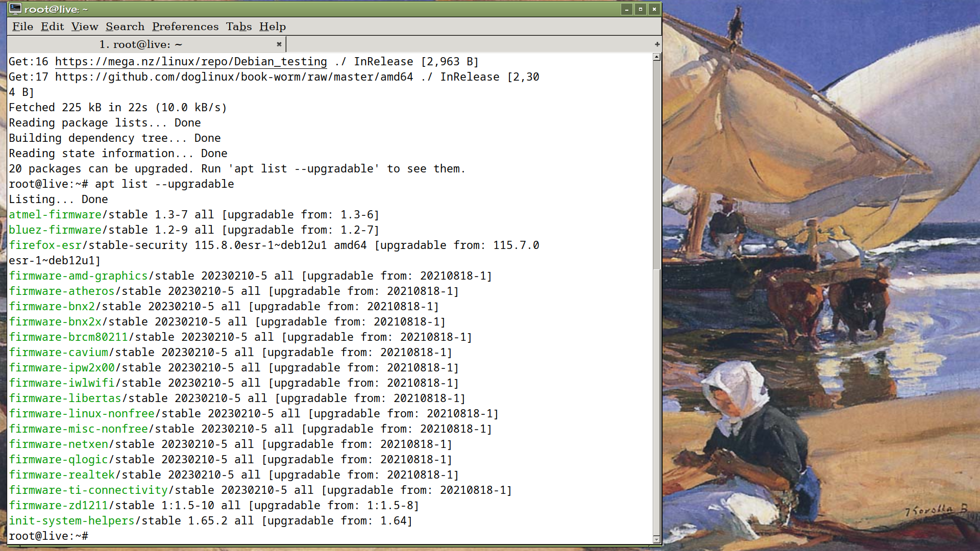The height and width of the screenshot is (551, 980).
Task: Open the File menu
Action: pos(22,27)
